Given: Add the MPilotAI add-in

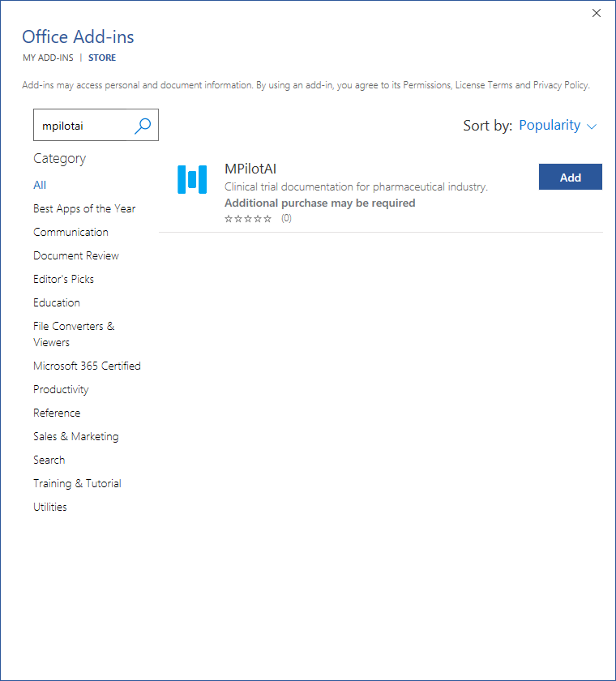Looking at the screenshot, I should pos(571,177).
